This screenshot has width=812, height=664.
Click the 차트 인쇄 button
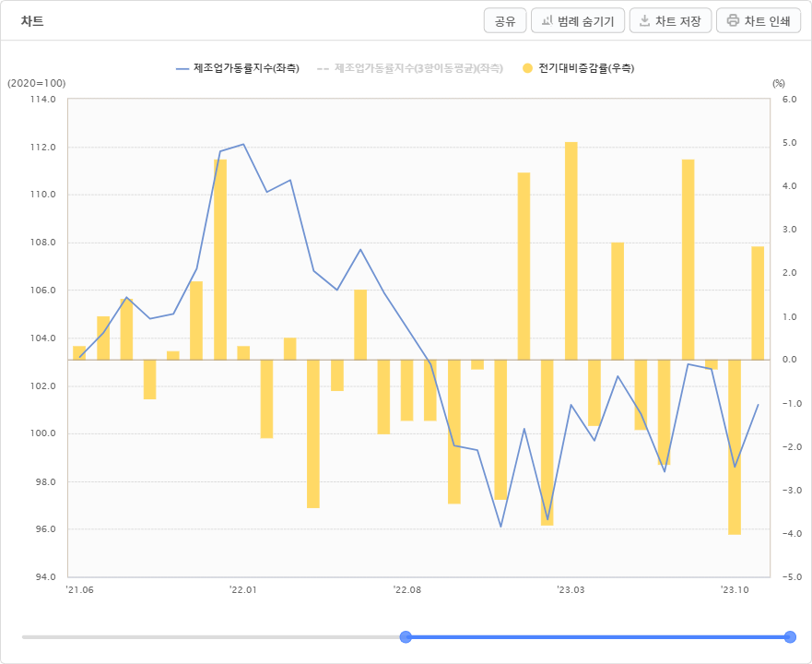coord(759,20)
